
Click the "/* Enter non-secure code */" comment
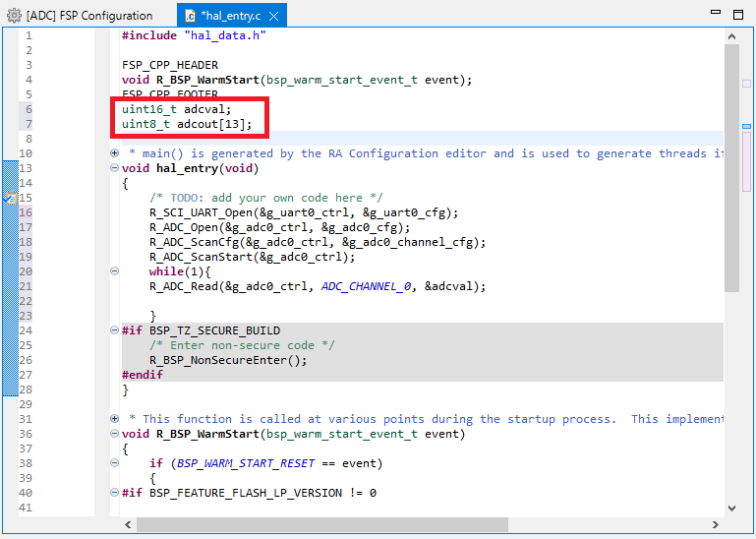(x=242, y=345)
